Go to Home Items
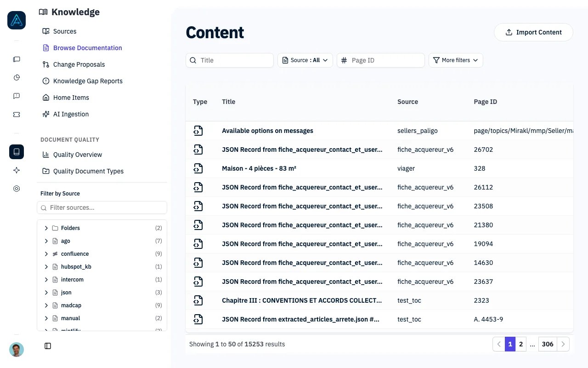588x368 pixels. click(x=71, y=98)
